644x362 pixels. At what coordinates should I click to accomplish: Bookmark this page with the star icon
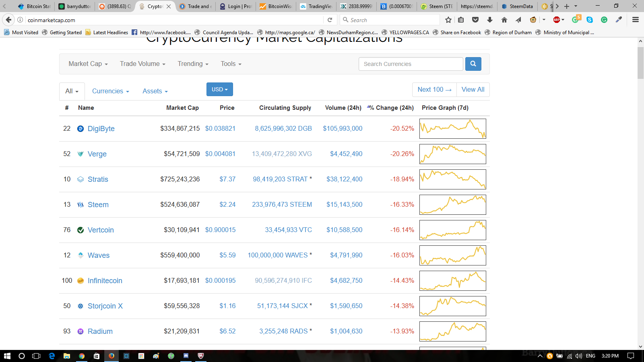click(x=448, y=20)
